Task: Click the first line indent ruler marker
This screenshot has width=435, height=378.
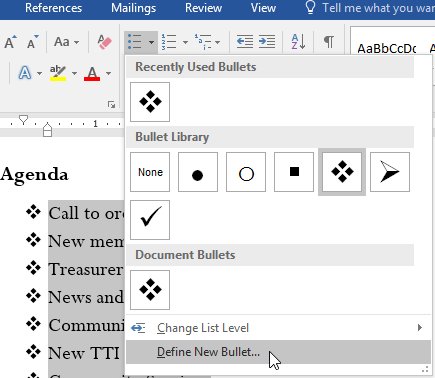Action: point(23,119)
